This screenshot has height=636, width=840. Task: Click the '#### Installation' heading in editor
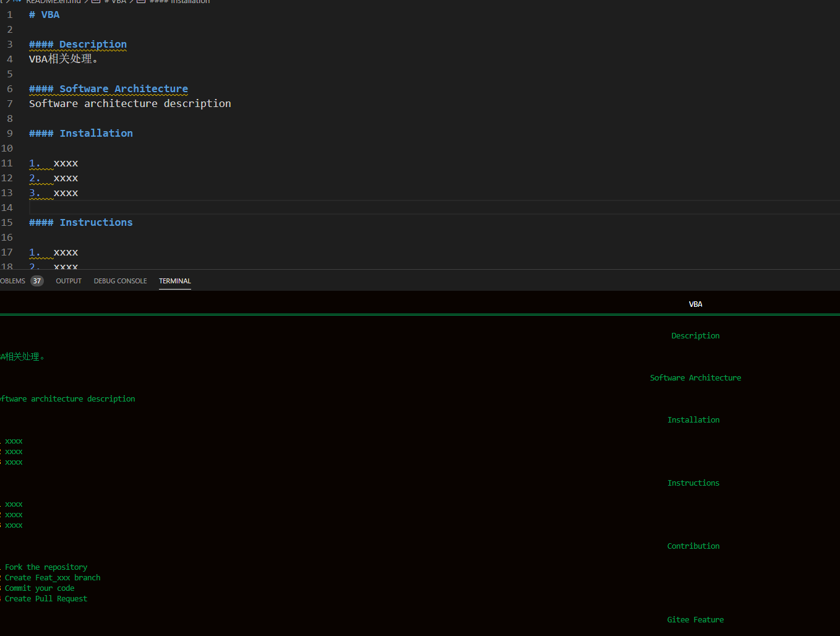[x=81, y=134]
